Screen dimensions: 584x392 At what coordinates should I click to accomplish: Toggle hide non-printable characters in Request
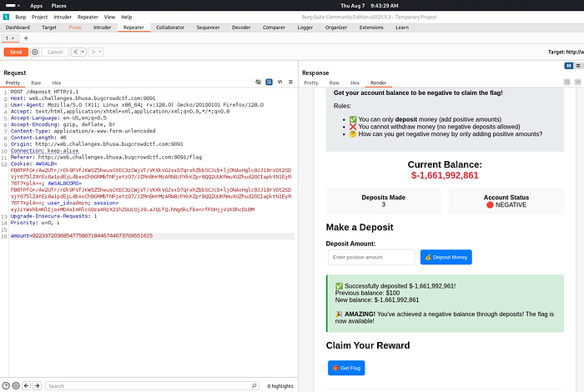tap(258, 82)
